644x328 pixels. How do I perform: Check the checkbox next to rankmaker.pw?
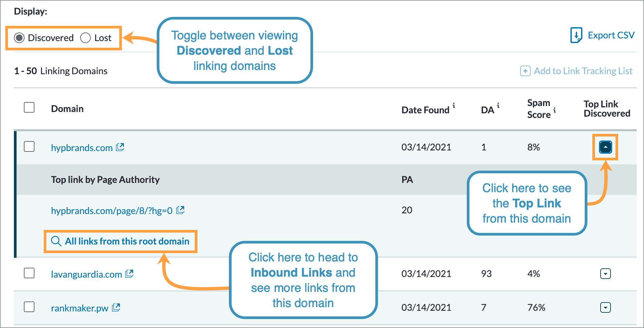[x=29, y=308]
